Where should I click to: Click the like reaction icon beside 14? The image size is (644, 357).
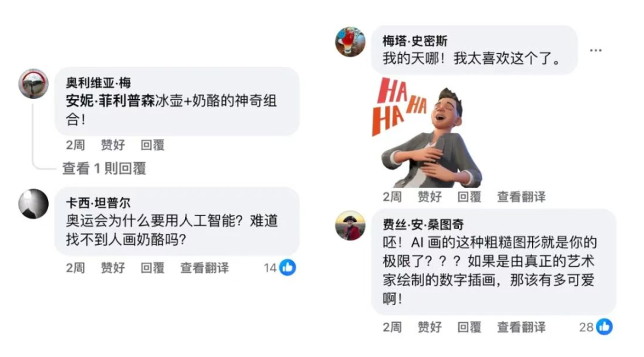(x=288, y=267)
